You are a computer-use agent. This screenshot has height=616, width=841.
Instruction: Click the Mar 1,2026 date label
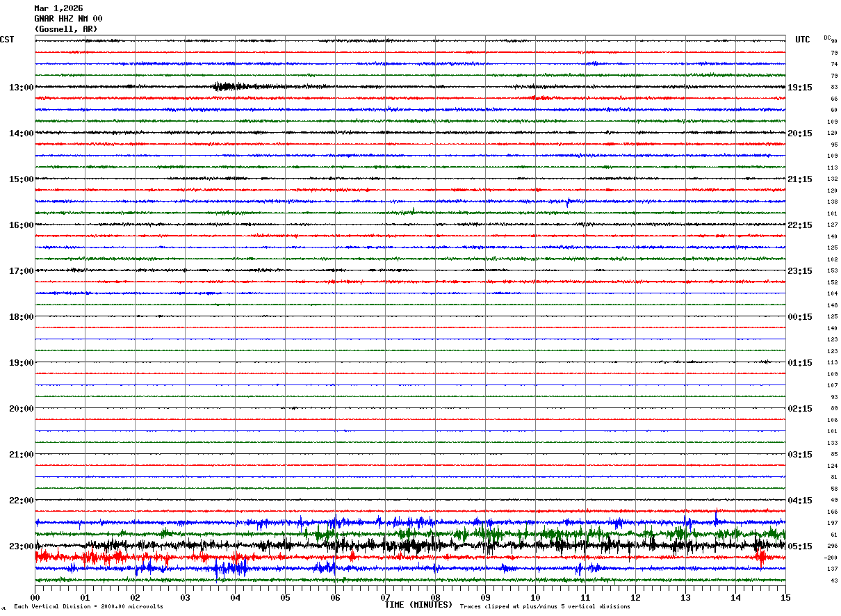click(x=58, y=8)
